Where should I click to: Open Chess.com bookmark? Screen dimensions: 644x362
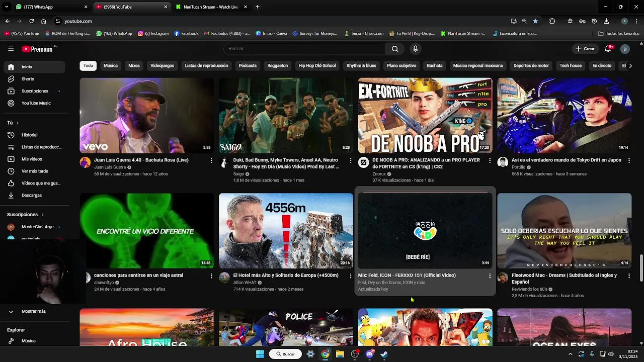click(x=364, y=34)
